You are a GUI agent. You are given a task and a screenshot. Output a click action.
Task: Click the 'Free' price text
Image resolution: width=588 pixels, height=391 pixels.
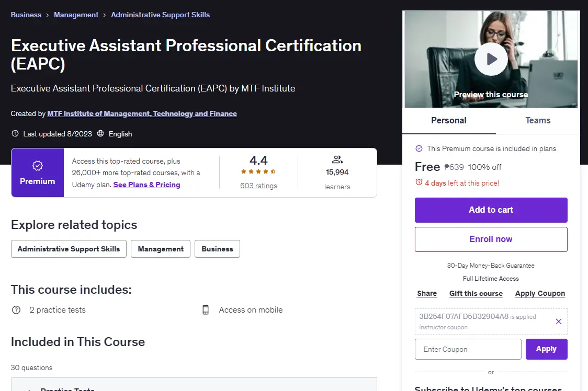(427, 167)
